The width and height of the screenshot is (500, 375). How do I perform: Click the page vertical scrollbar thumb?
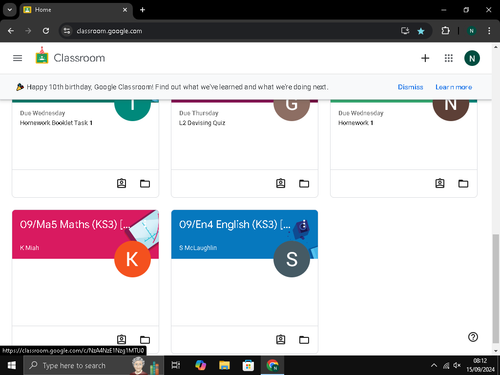496,288
